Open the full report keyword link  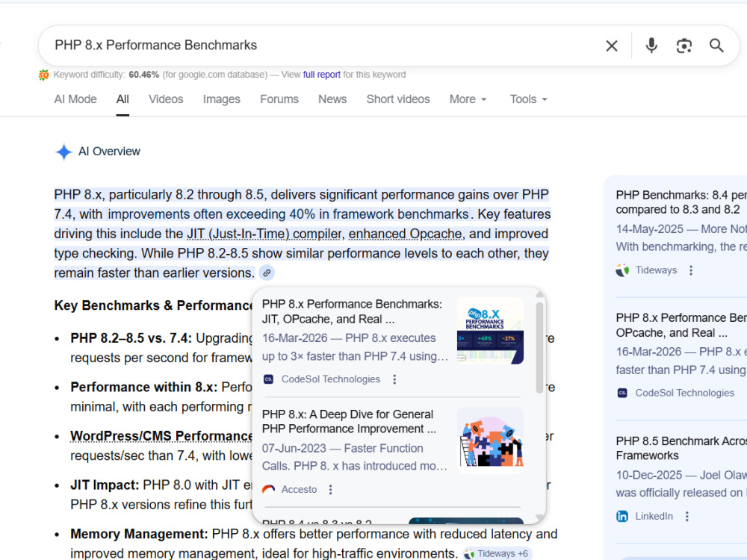click(x=321, y=75)
